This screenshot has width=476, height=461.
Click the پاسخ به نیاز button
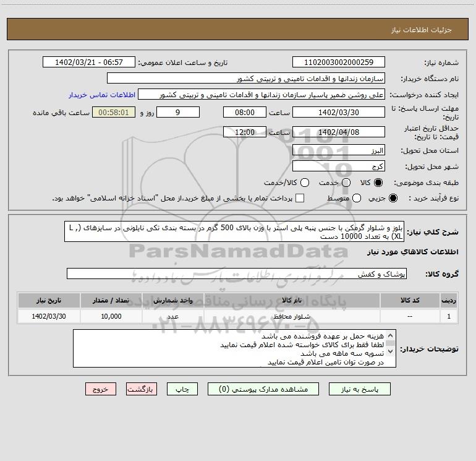pos(359,389)
